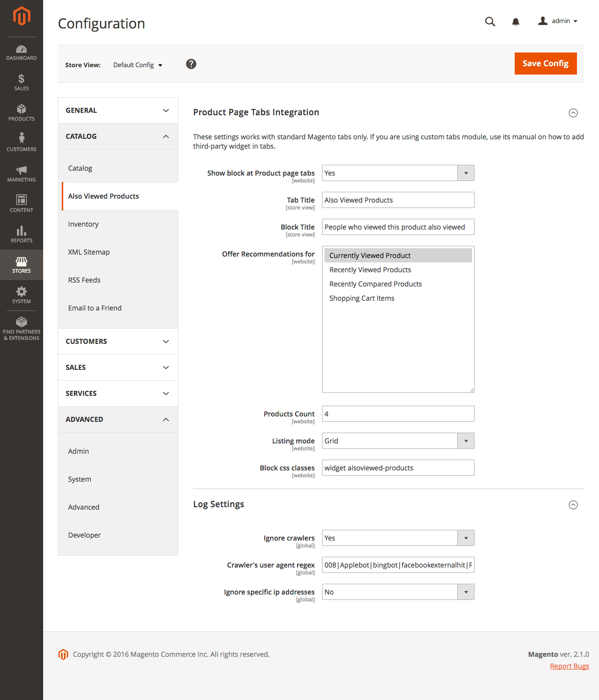Open the Listing mode dropdown
599x700 pixels.
point(398,441)
